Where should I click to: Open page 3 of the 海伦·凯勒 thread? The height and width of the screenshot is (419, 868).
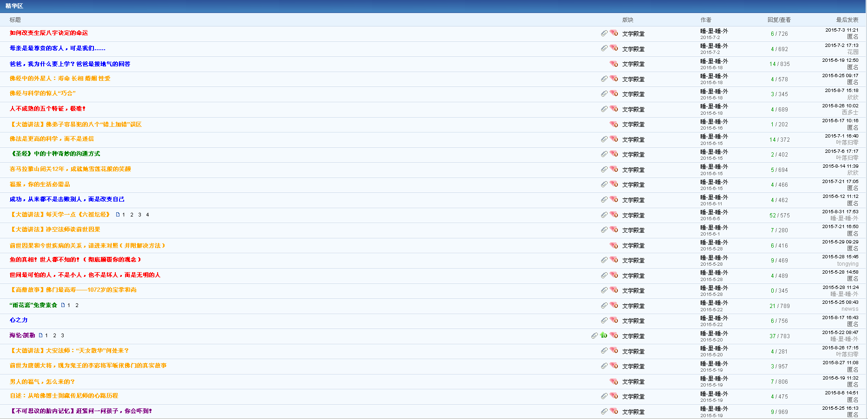click(x=62, y=335)
